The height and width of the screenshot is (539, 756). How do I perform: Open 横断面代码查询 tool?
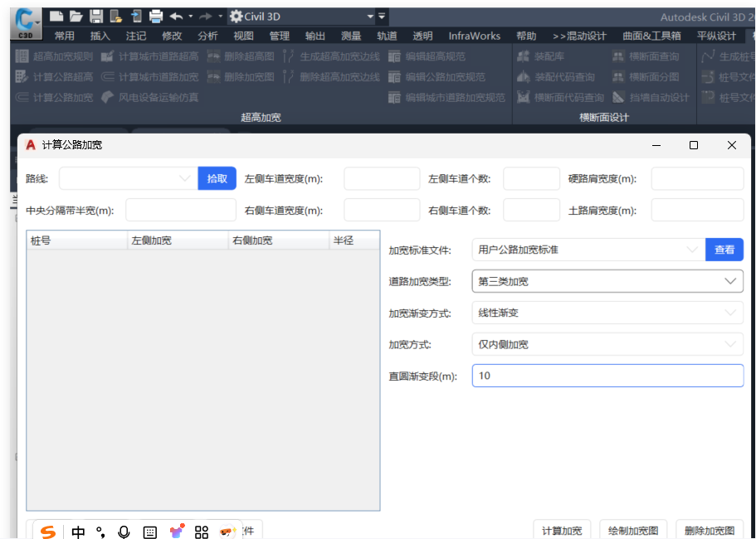tap(560, 97)
